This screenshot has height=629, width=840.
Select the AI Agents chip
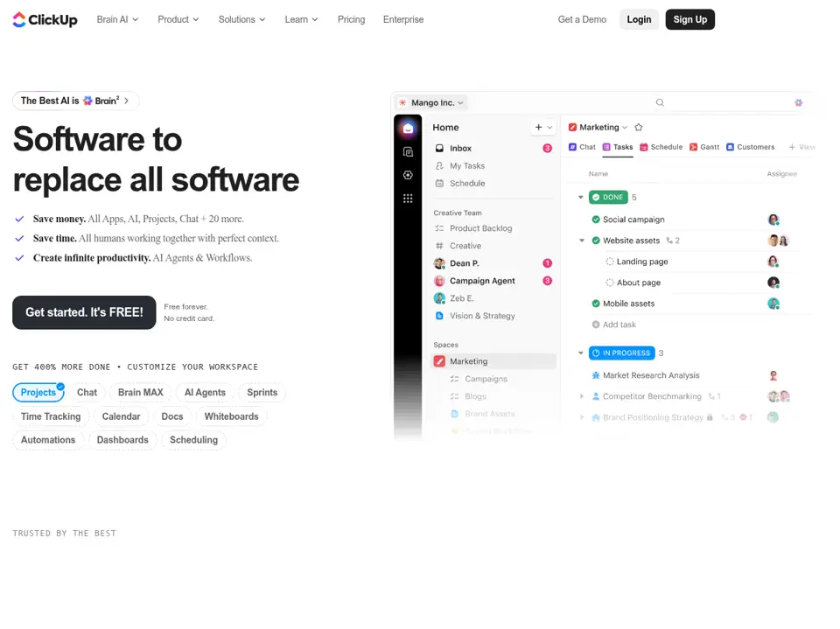[x=205, y=392]
